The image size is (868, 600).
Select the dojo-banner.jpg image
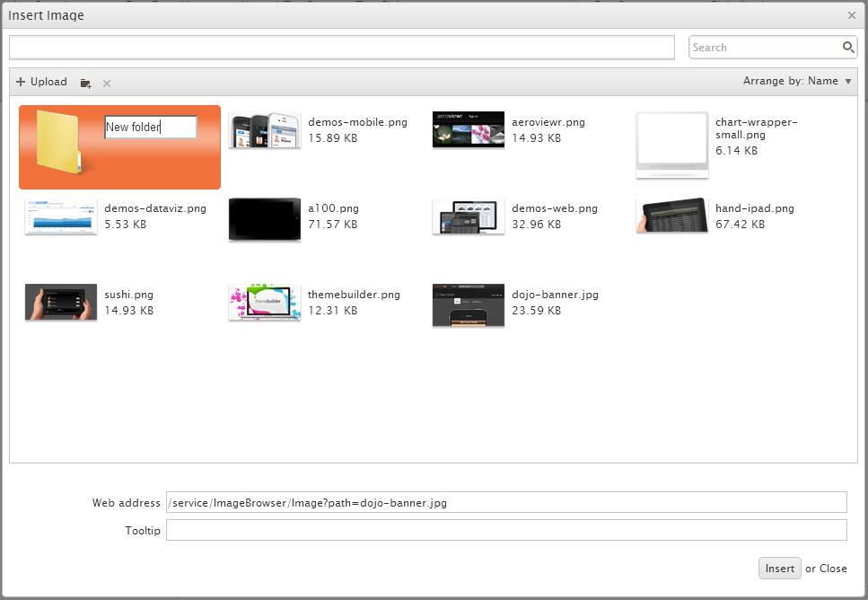pyautogui.click(x=468, y=304)
